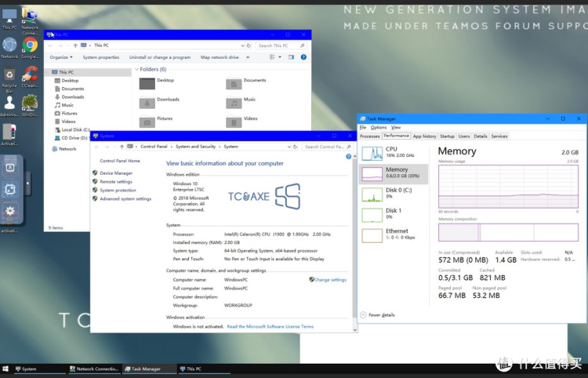
Task: Collapse the Folders (6) group
Action: [x=137, y=69]
